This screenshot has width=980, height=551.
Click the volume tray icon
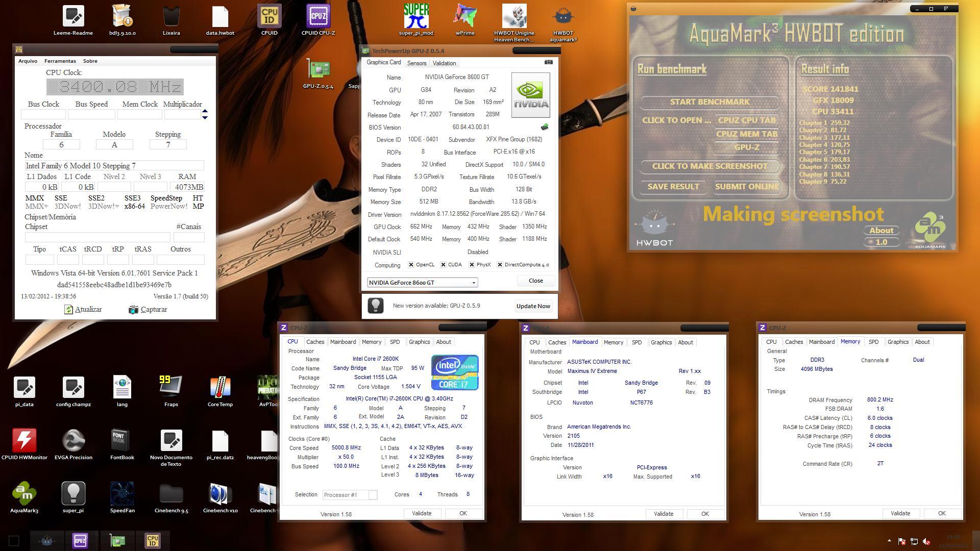click(x=926, y=542)
